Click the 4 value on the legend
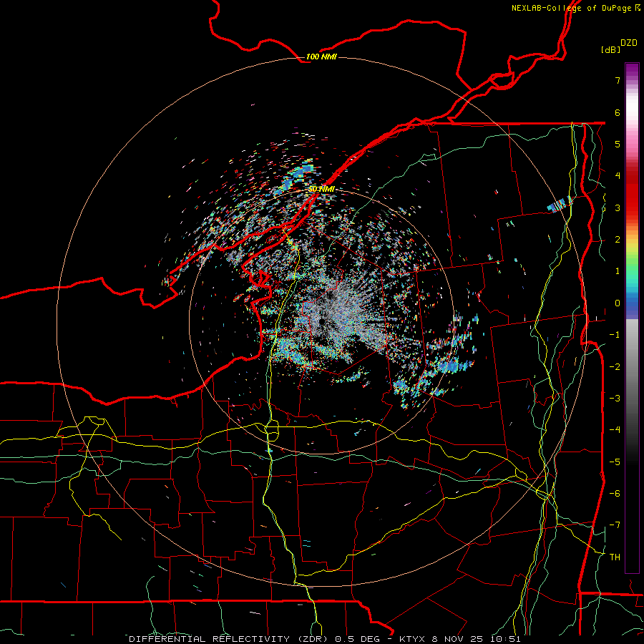The image size is (644, 644). pos(618,176)
